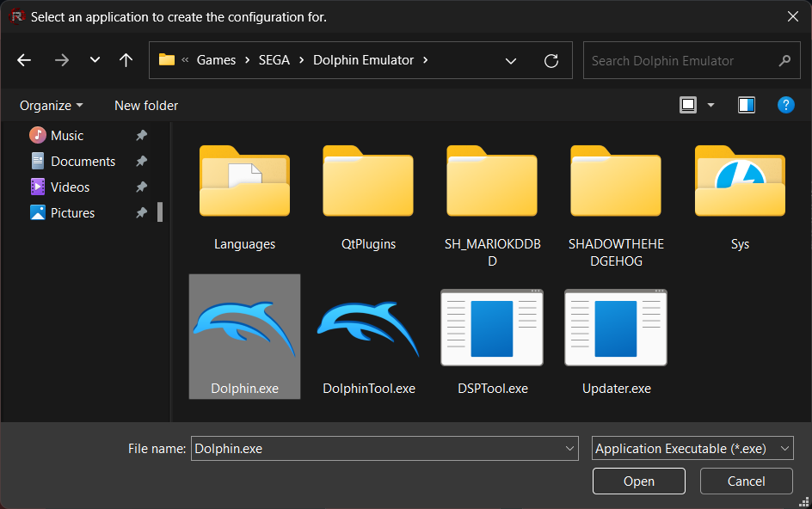Go forward with the right arrow
Image resolution: width=812 pixels, height=509 pixels.
(x=62, y=60)
